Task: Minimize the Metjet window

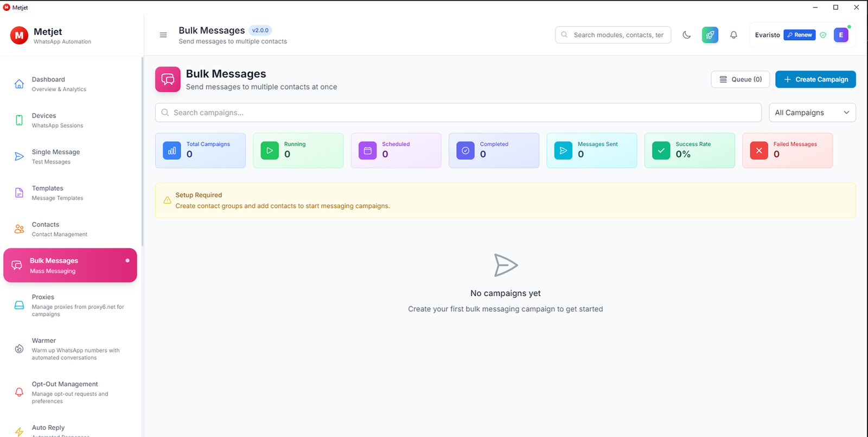Action: click(x=815, y=7)
